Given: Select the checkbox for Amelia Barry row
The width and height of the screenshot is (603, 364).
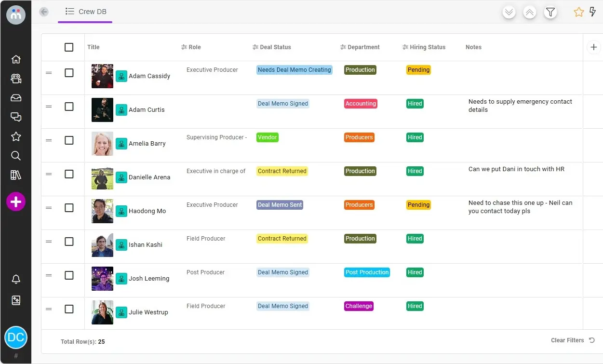Looking at the screenshot, I should [x=69, y=140].
